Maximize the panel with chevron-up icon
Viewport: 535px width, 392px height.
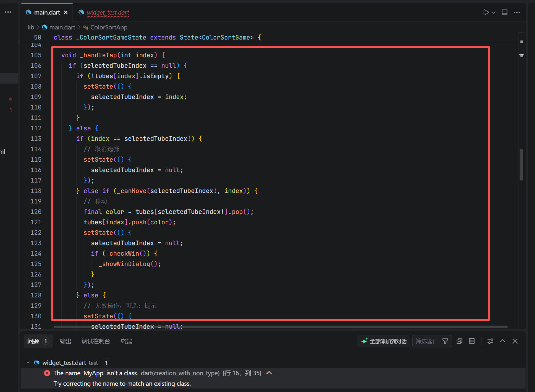pos(503,341)
